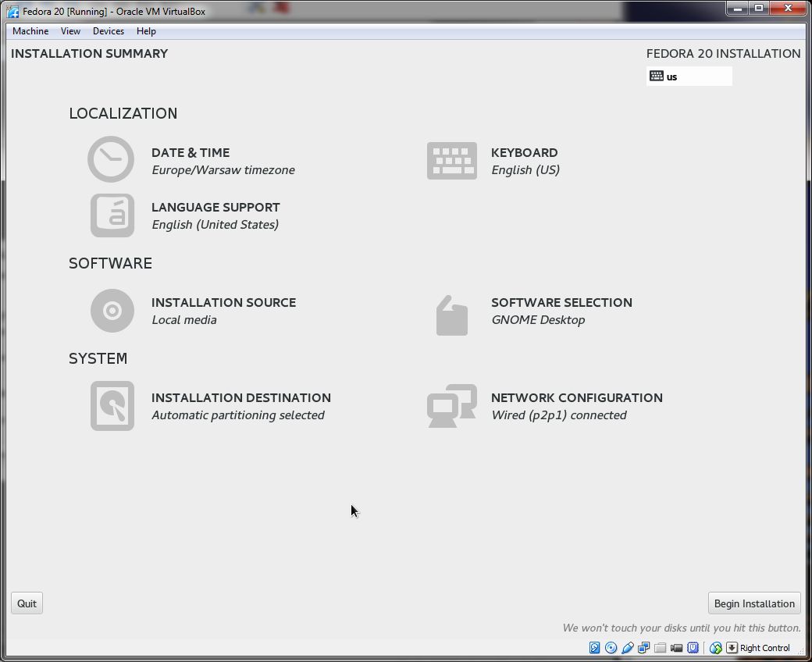Screen dimensions: 812x662
Task: Maximize the VirtualBox window
Action: pos(759,9)
